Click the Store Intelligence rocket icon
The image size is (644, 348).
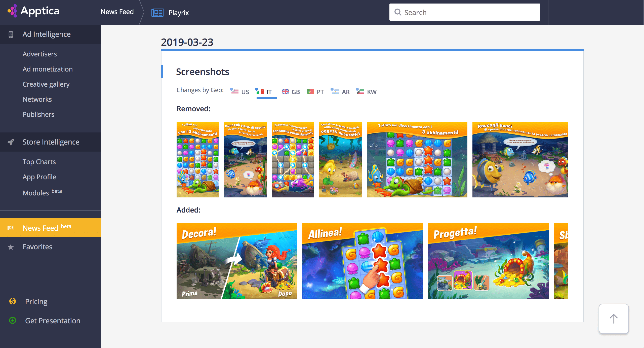tap(11, 142)
